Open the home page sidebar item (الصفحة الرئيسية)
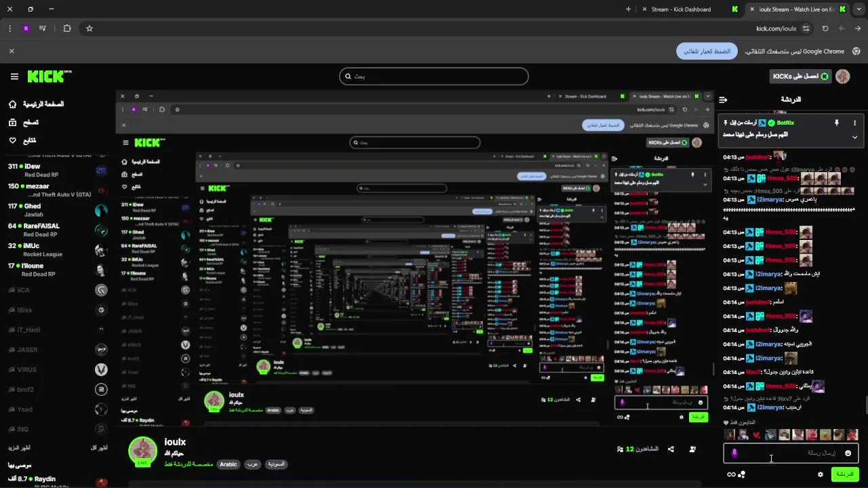The width and height of the screenshot is (868, 488). coord(37,104)
